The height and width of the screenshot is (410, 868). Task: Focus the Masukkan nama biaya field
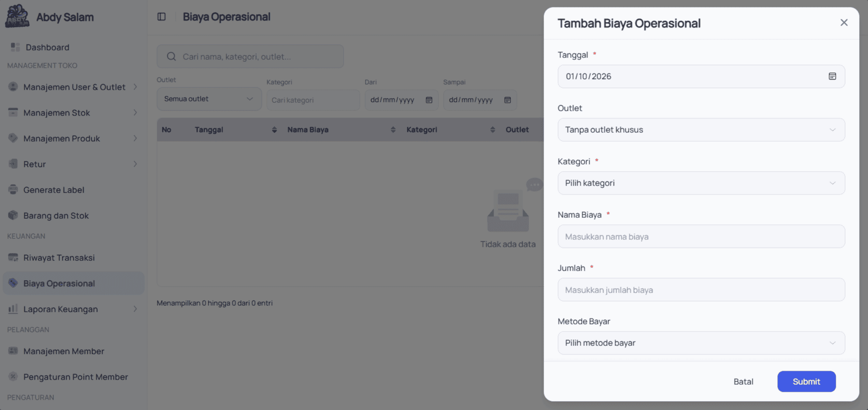701,237
